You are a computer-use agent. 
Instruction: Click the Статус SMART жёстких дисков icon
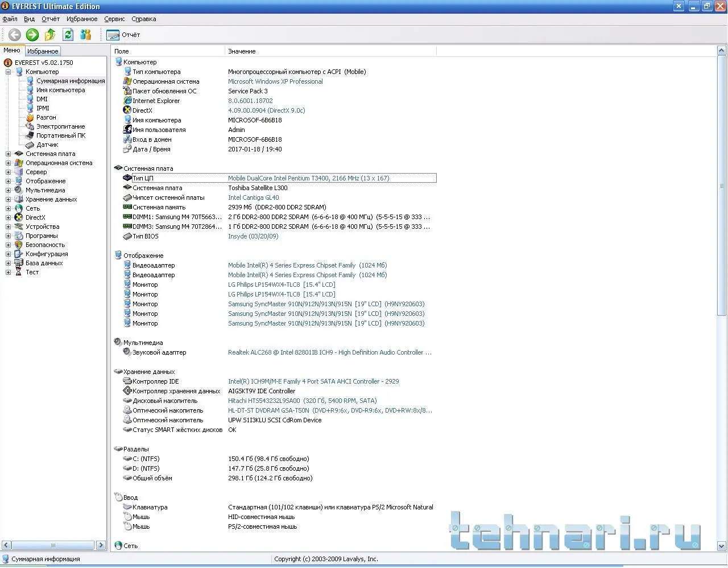click(127, 430)
